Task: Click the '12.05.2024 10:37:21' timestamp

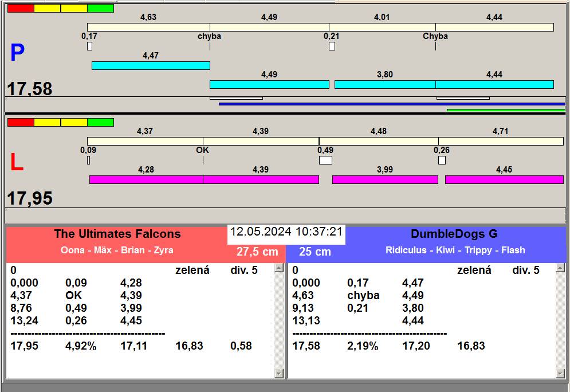Action: 286,232
